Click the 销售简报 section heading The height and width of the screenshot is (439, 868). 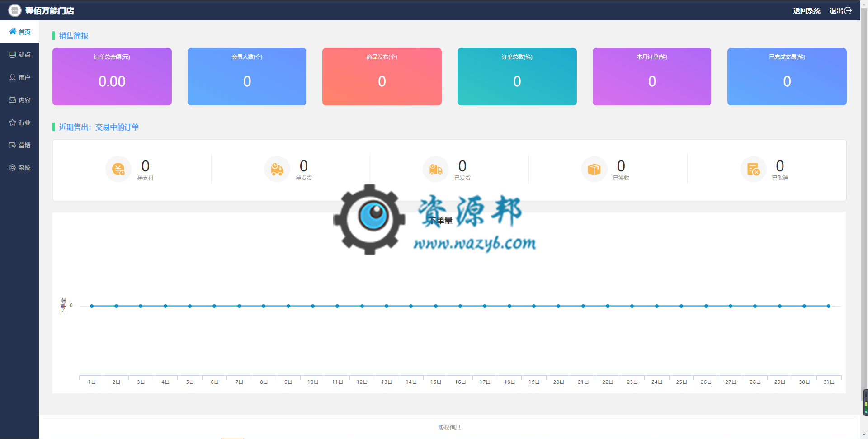click(74, 36)
